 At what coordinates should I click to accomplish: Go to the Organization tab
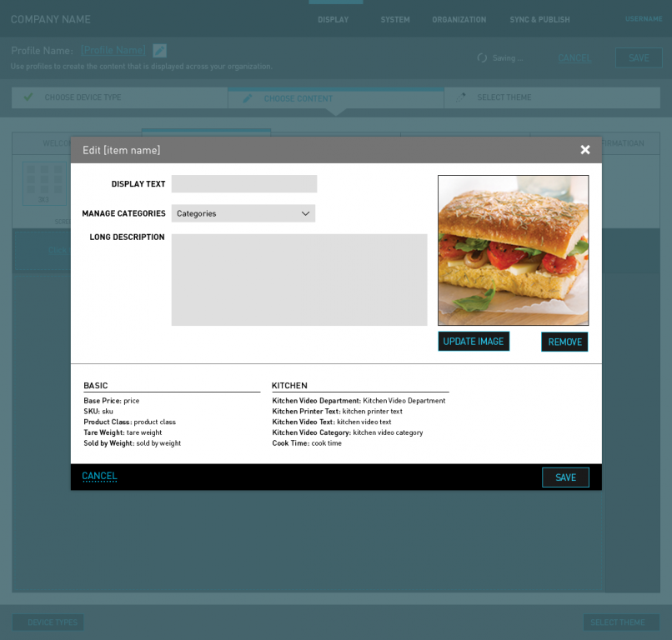pos(459,19)
